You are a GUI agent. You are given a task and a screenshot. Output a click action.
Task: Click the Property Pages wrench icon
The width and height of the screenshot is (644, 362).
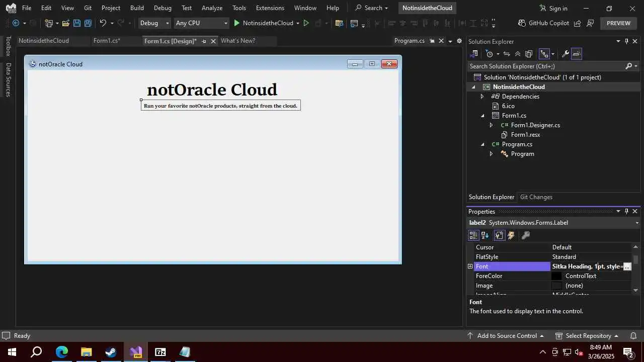click(525, 235)
